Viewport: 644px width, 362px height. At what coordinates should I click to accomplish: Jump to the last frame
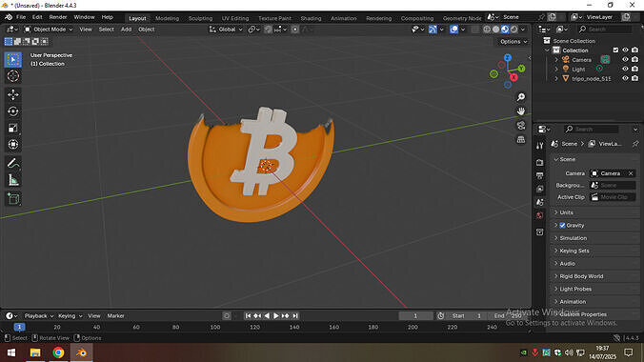295,316
